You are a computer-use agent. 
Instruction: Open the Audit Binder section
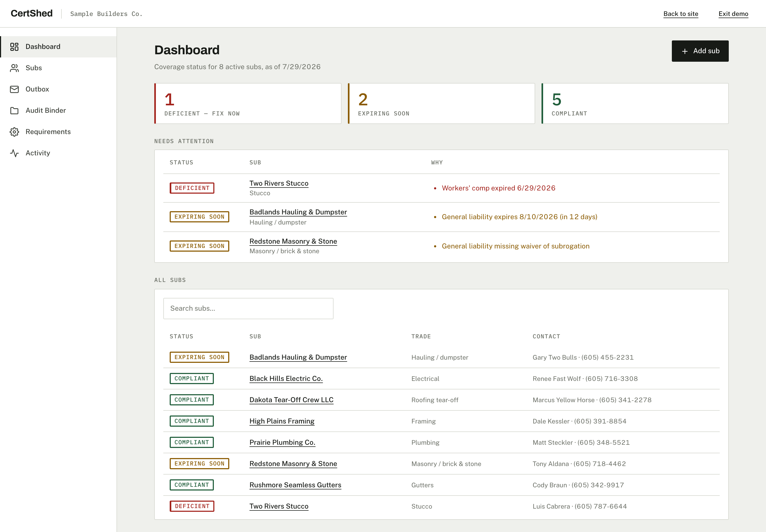pyautogui.click(x=59, y=111)
